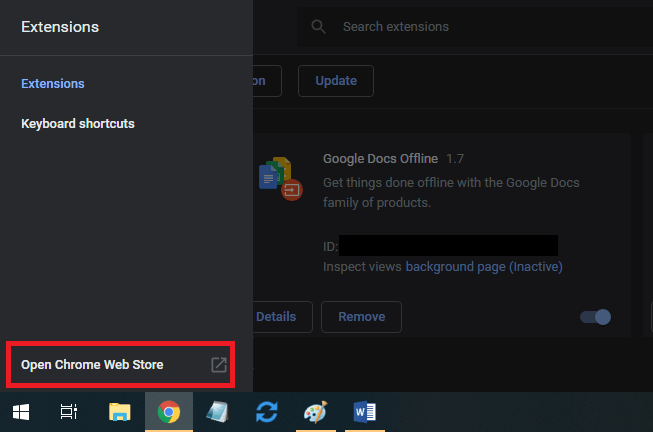Viewport: 653px width, 432px height.
Task: Click the blue sync arrows taskbar icon
Action: (267, 412)
